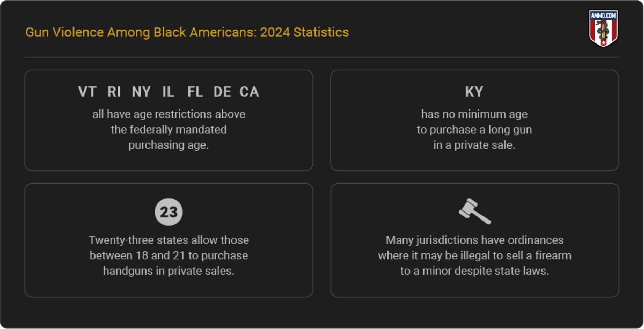Select the VT state abbreviation
Image resolution: width=644 pixels, height=329 pixels.
click(87, 92)
